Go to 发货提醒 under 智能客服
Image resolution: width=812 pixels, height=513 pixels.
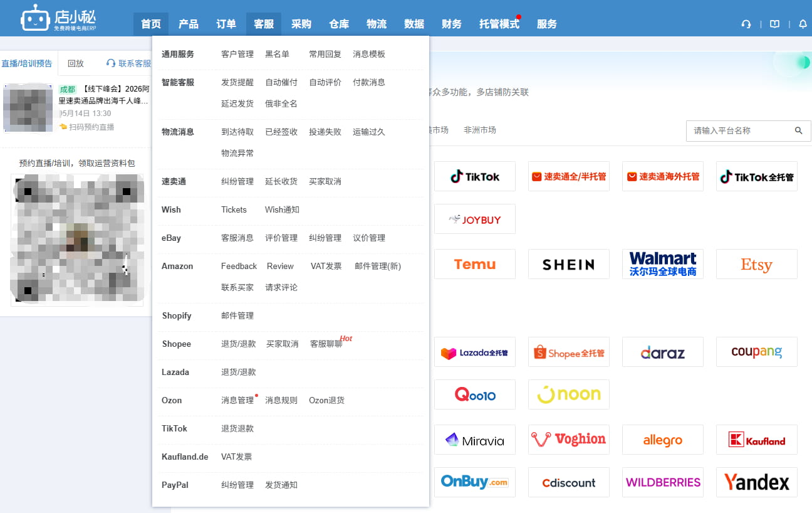[237, 82]
